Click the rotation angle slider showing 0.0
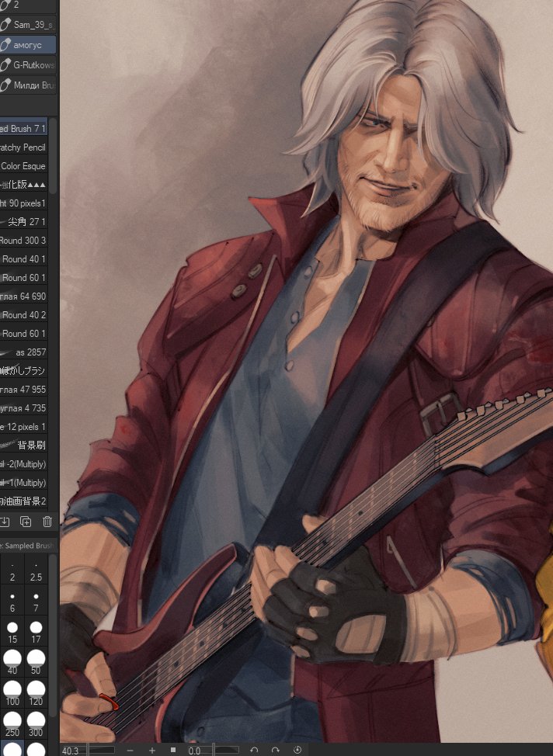The height and width of the screenshot is (756, 553). click(214, 751)
